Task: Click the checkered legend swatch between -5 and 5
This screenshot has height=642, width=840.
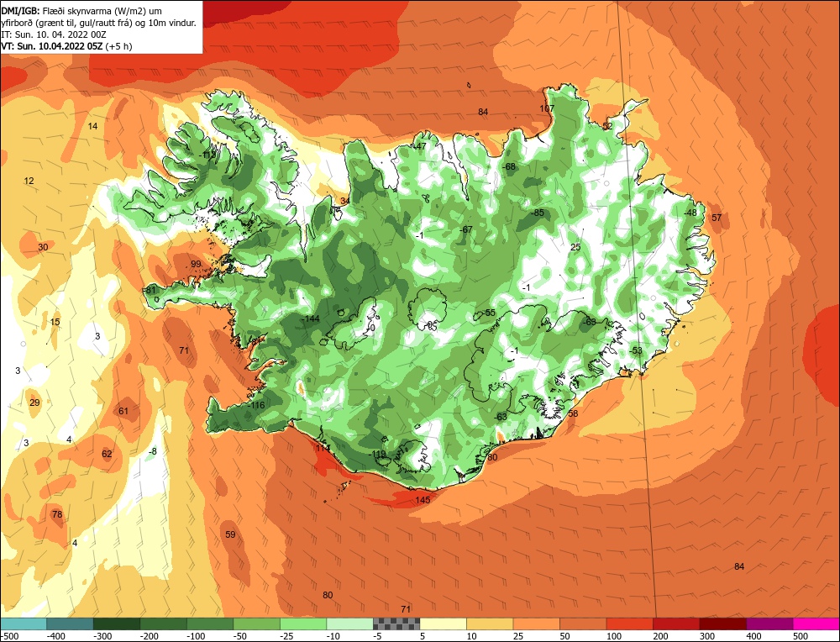Action: coord(396,624)
